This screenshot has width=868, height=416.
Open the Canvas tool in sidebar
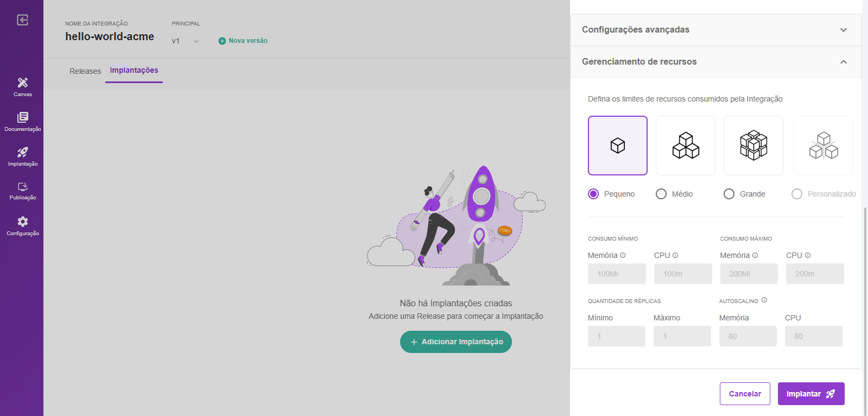coord(22,86)
